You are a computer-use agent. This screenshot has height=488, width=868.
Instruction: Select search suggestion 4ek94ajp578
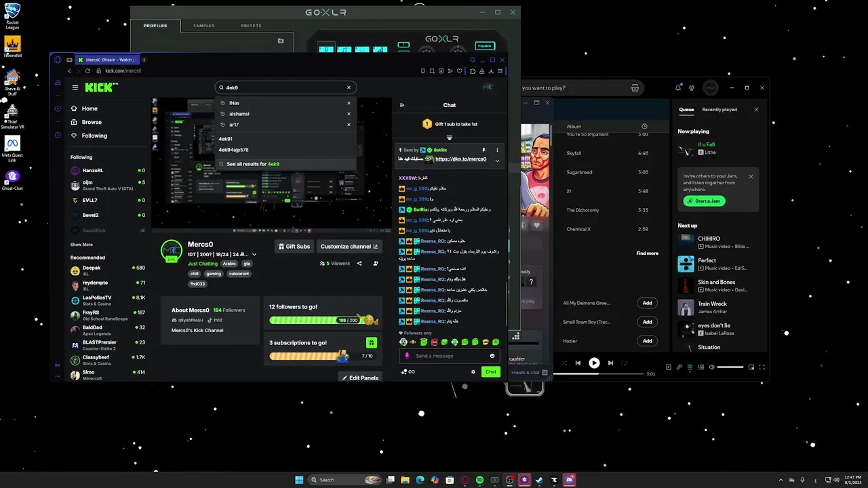tap(285, 150)
